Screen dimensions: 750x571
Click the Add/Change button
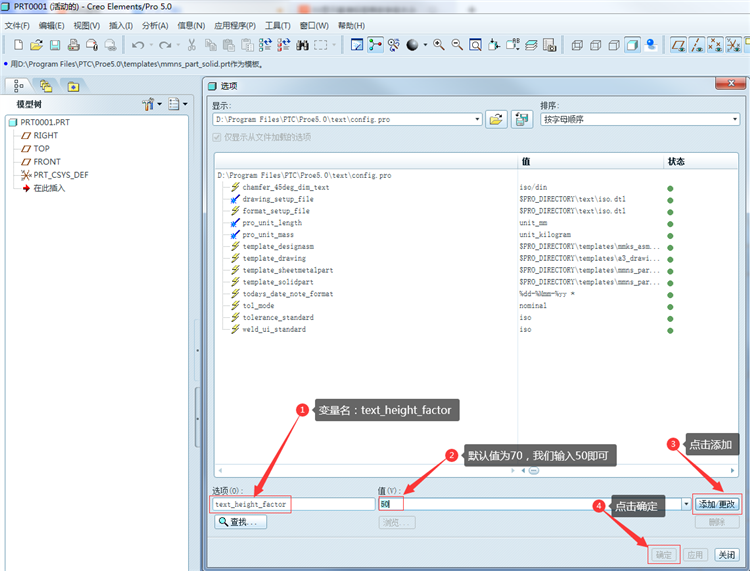point(717,504)
